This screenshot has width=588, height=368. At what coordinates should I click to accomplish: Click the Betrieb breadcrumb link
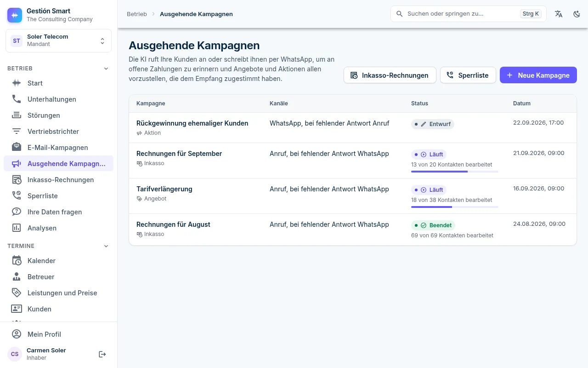point(137,14)
